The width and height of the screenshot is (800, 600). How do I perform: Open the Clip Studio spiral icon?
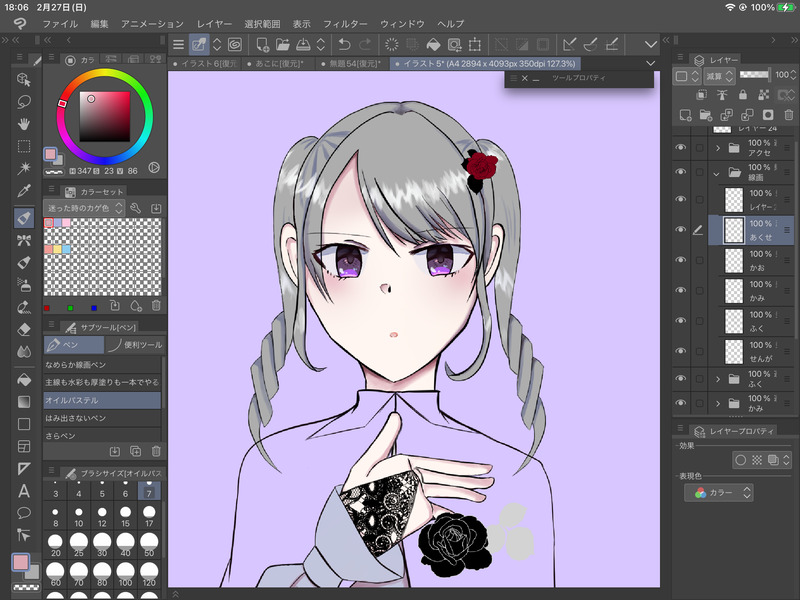235,45
